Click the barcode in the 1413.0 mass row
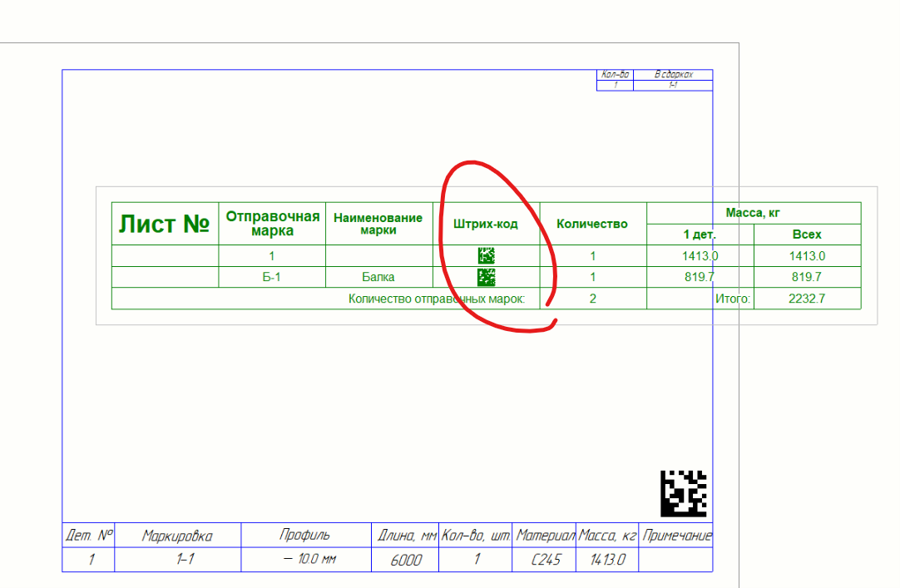 click(x=486, y=255)
